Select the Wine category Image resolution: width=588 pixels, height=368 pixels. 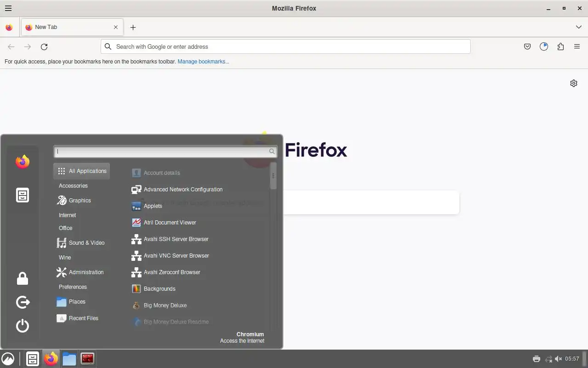(x=65, y=258)
